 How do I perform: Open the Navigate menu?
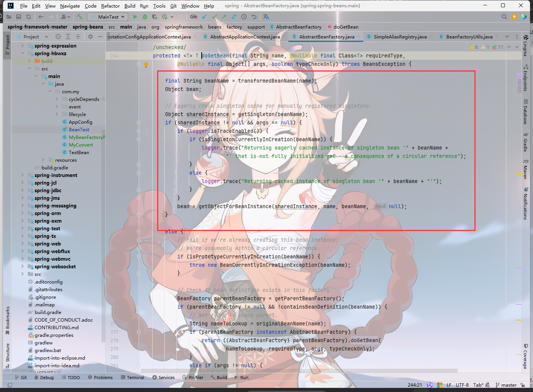point(70,6)
